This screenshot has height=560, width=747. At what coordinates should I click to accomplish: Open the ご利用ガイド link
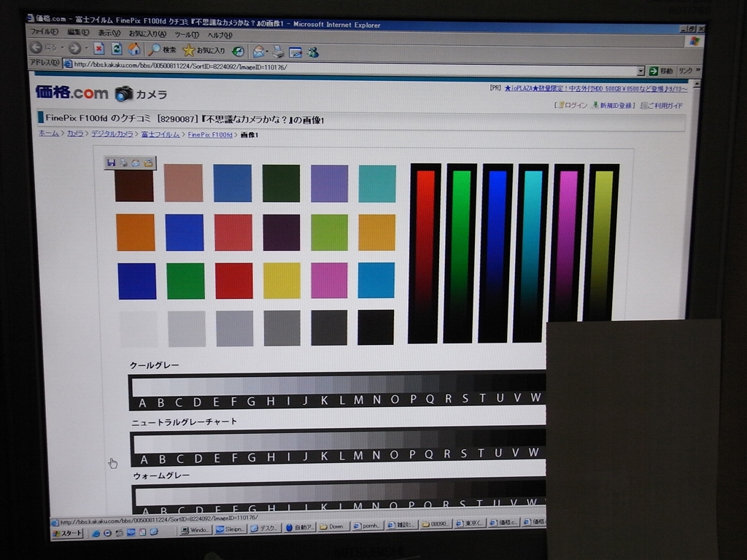(x=662, y=106)
